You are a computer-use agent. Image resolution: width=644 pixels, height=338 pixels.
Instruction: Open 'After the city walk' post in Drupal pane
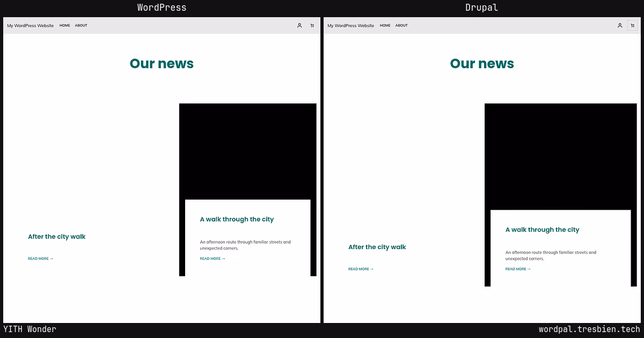[377, 247]
